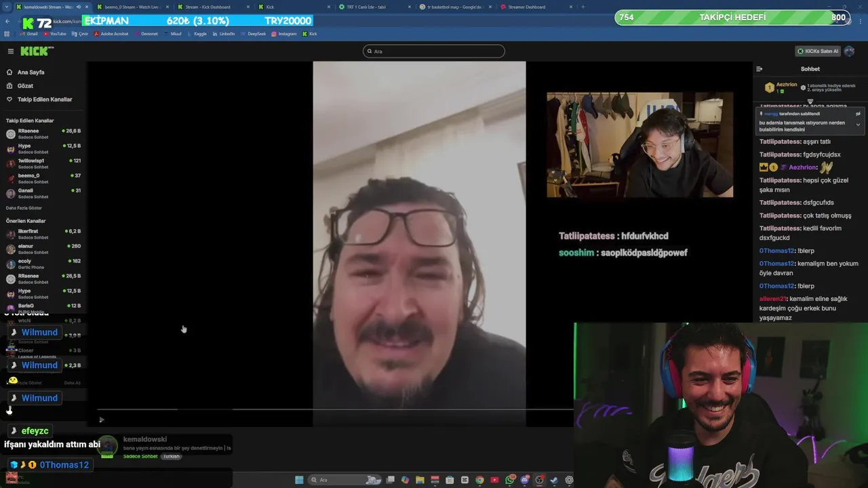Open WhatsApp from the taskbar
Image resolution: width=868 pixels, height=488 pixels.
tap(510, 480)
